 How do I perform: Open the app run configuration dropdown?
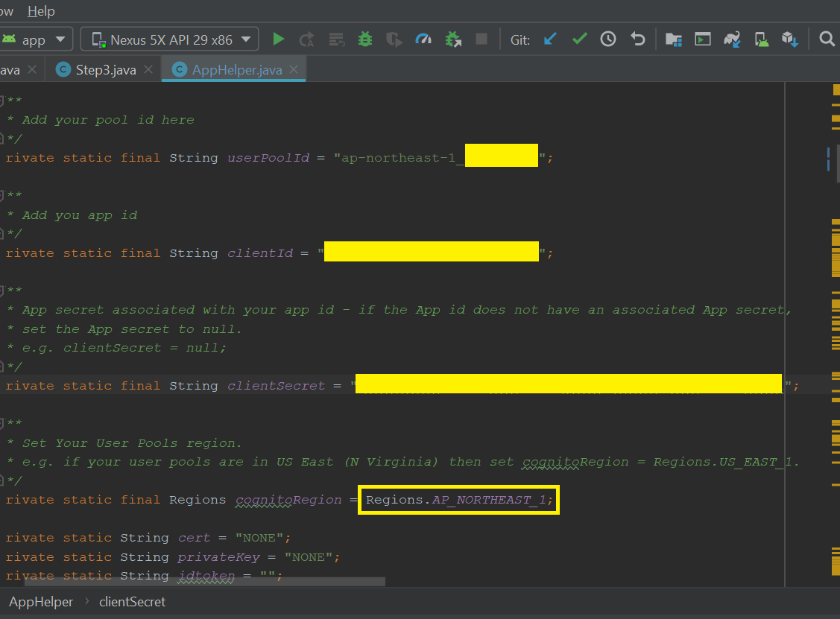tap(35, 39)
